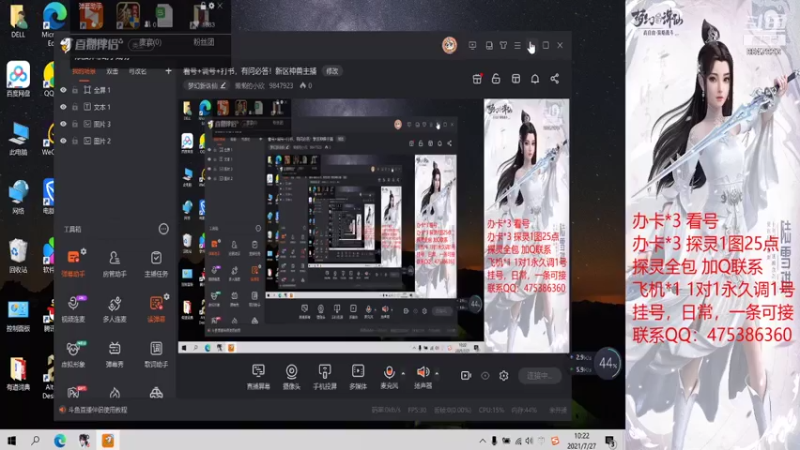800x450 pixels.
Task: Open the 弹幕秀 danmaku show tool
Action: pyautogui.click(x=114, y=353)
